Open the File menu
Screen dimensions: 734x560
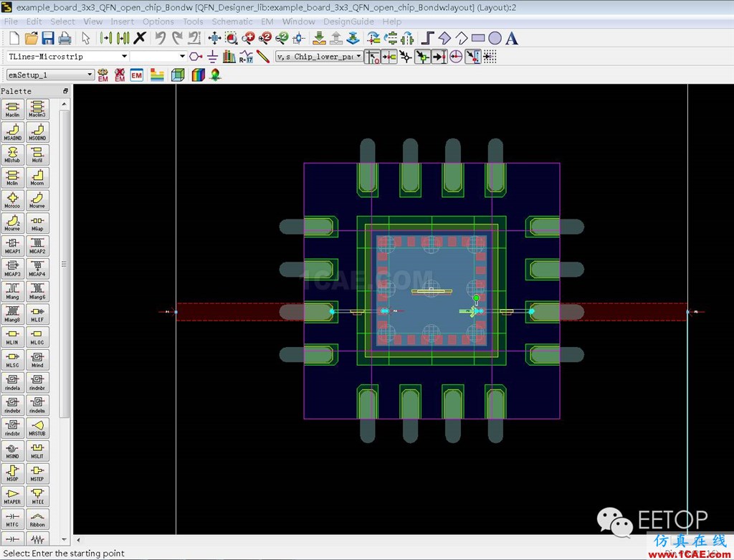11,22
